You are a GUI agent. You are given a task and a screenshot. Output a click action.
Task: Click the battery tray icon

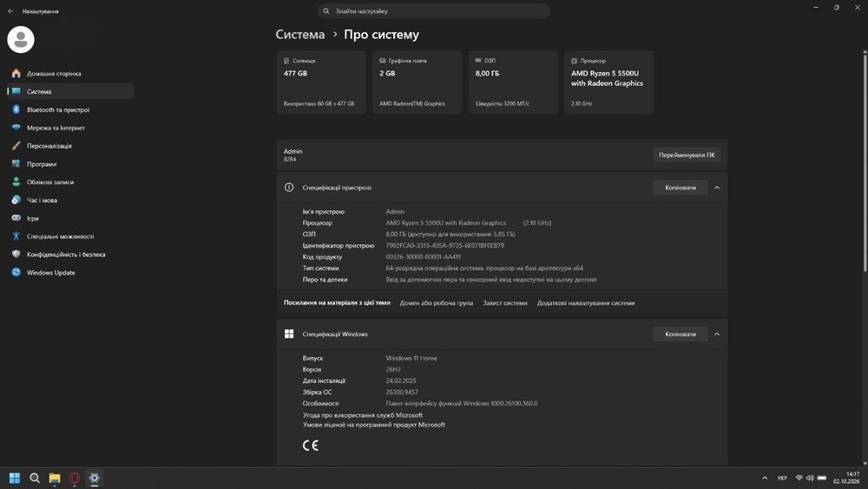tap(822, 478)
